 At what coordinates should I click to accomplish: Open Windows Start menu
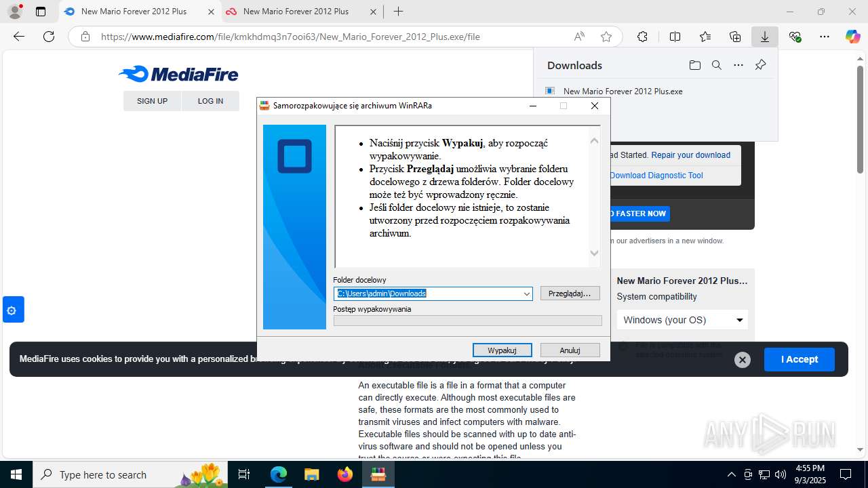16,474
